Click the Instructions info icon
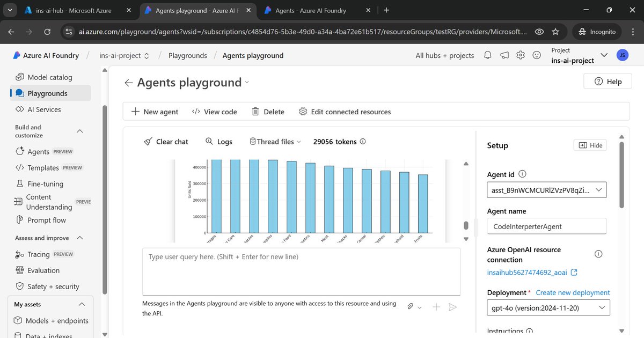This screenshot has height=338, width=644. (530, 332)
